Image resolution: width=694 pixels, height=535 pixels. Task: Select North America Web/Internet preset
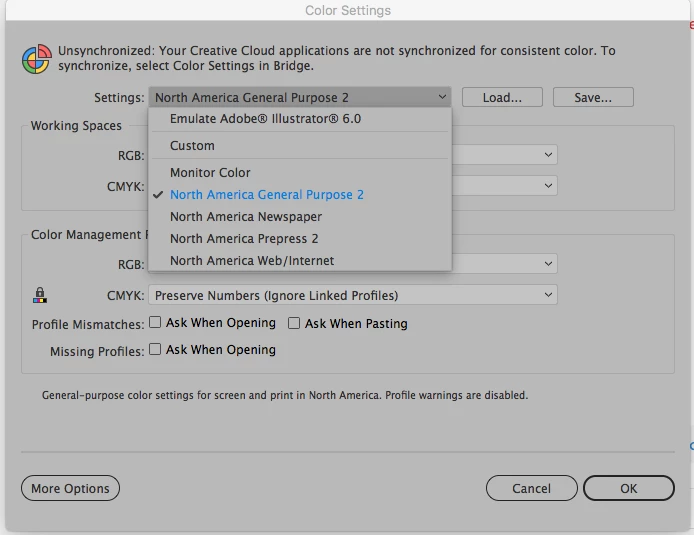click(x=300, y=261)
